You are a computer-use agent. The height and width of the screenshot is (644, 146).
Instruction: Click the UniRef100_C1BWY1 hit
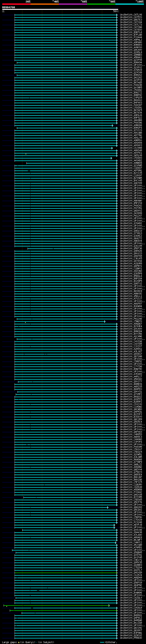[x=131, y=269]
